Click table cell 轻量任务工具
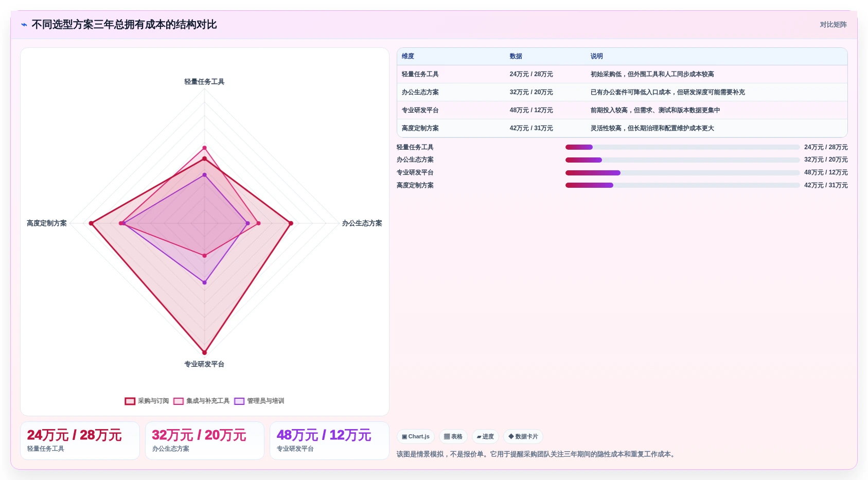The height and width of the screenshot is (480, 868). point(420,74)
